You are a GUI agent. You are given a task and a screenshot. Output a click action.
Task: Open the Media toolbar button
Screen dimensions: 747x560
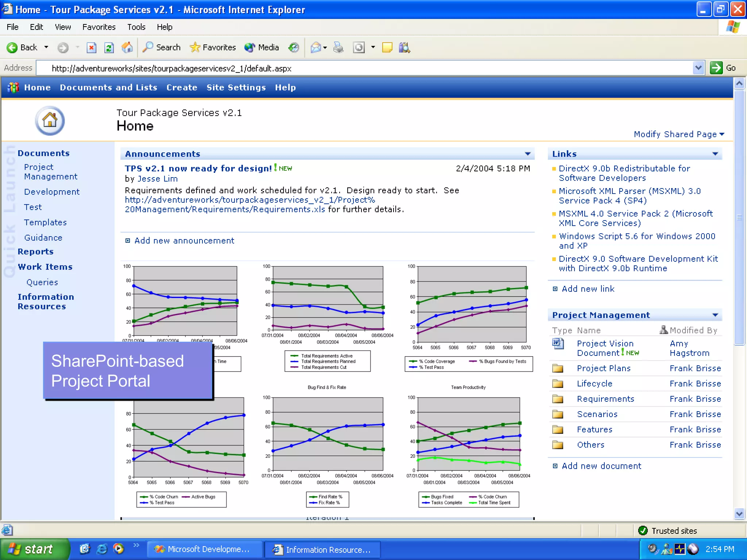click(262, 47)
